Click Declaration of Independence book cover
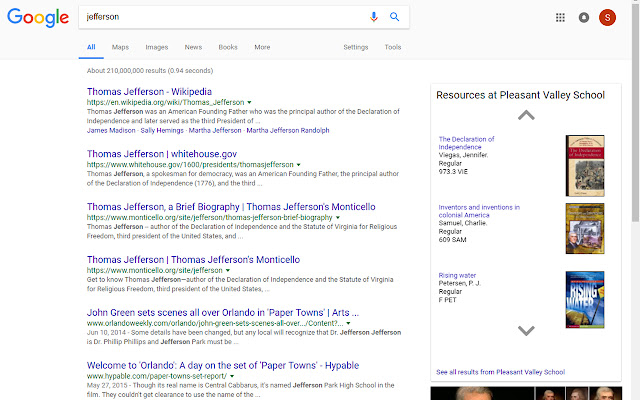Viewport: 640px width, 400px height. 585,166
